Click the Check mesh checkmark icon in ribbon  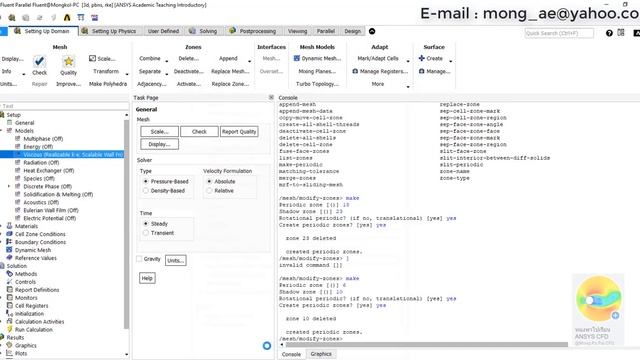(39, 62)
